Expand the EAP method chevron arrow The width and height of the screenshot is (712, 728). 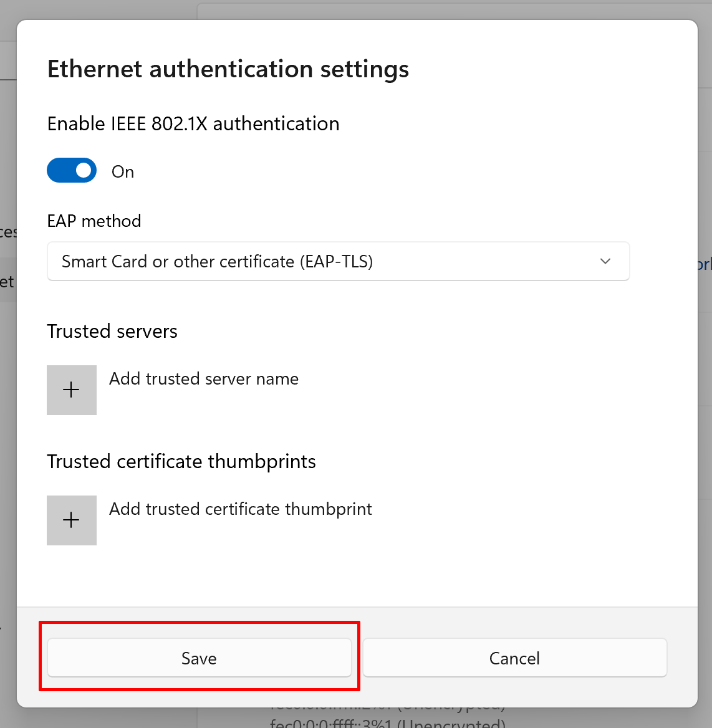point(605,261)
